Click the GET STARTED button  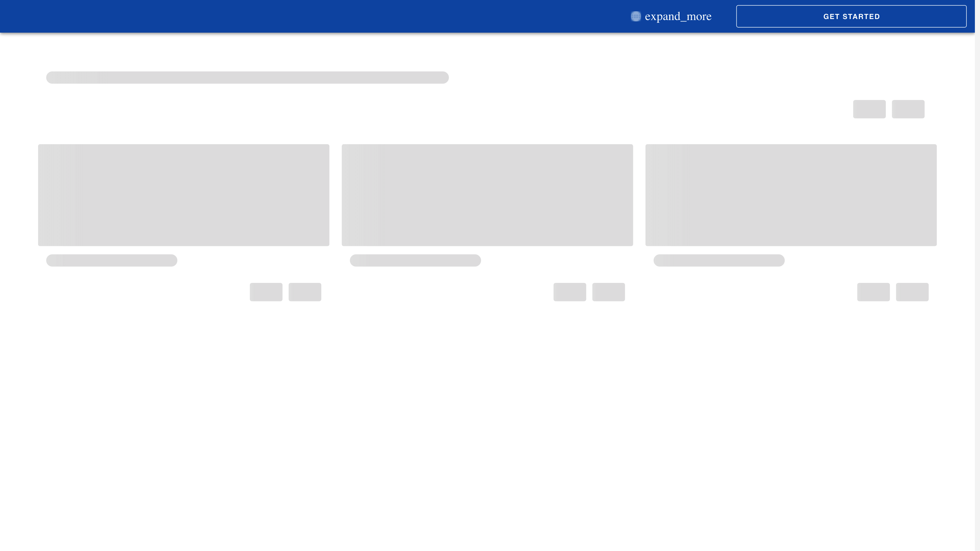(x=851, y=16)
